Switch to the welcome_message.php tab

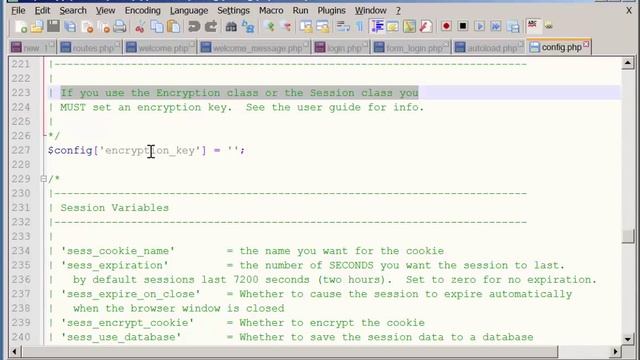(x=254, y=48)
